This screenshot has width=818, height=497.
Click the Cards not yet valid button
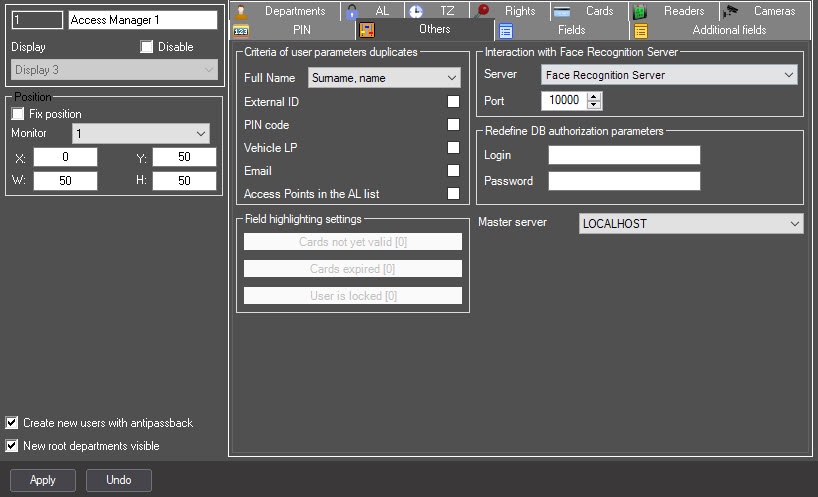click(353, 242)
